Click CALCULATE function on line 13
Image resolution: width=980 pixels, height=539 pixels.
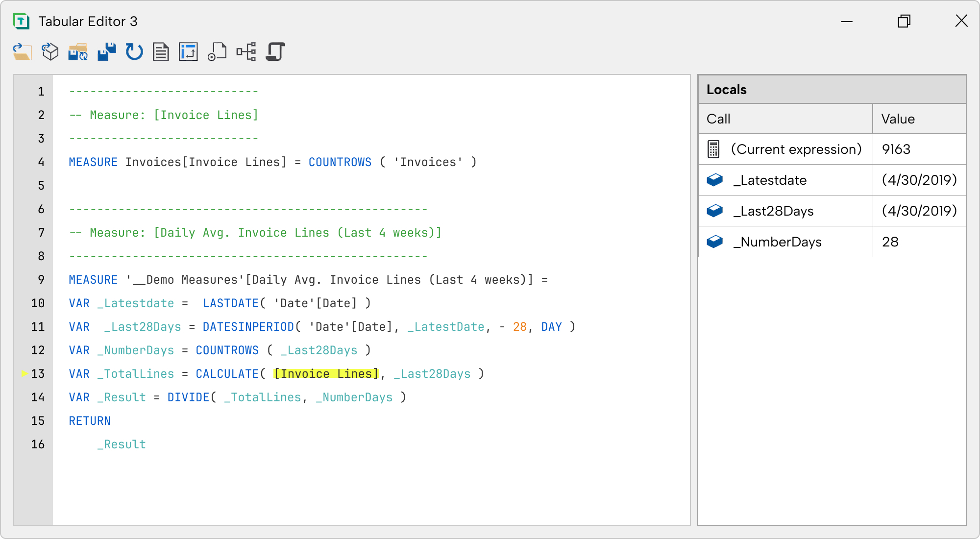227,374
